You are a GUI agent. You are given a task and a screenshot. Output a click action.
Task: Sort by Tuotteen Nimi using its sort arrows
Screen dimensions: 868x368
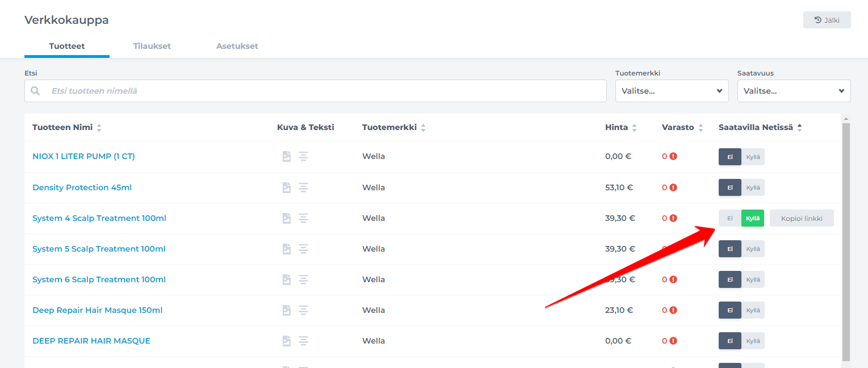[x=99, y=128]
